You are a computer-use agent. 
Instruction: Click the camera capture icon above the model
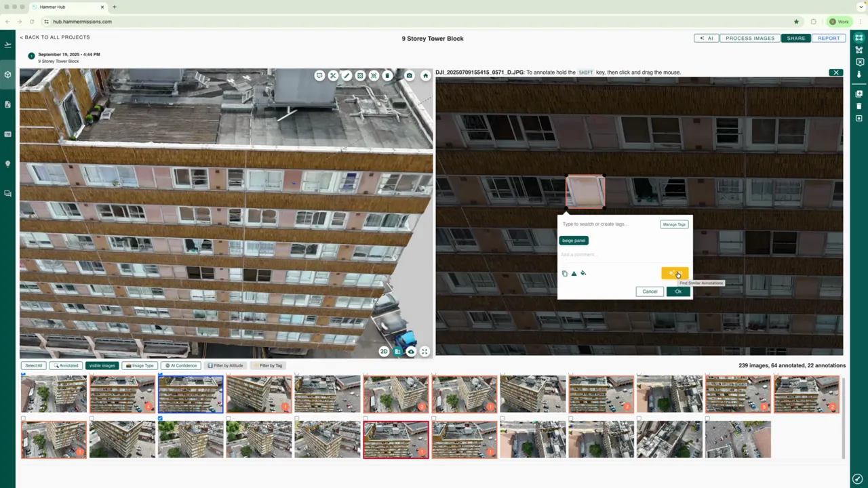(x=409, y=75)
